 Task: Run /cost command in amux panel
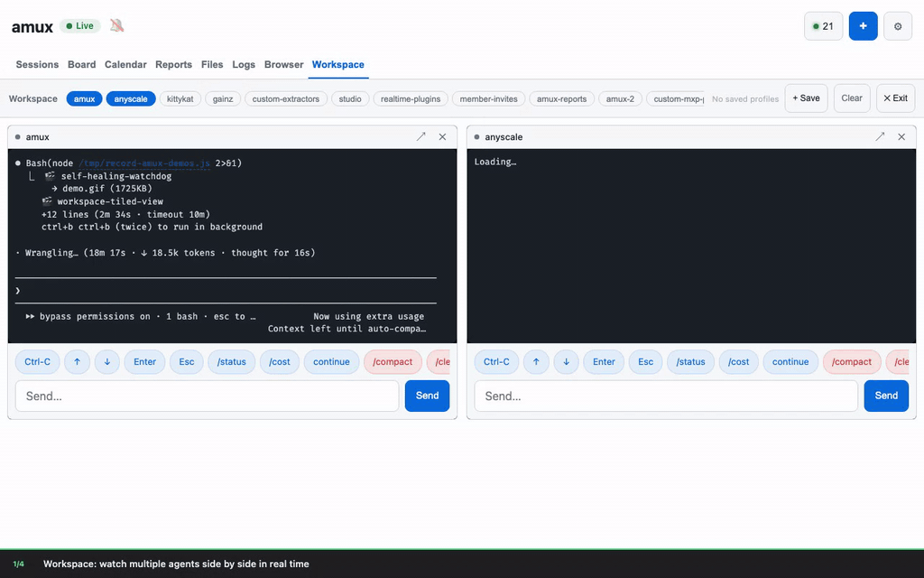[x=280, y=361]
